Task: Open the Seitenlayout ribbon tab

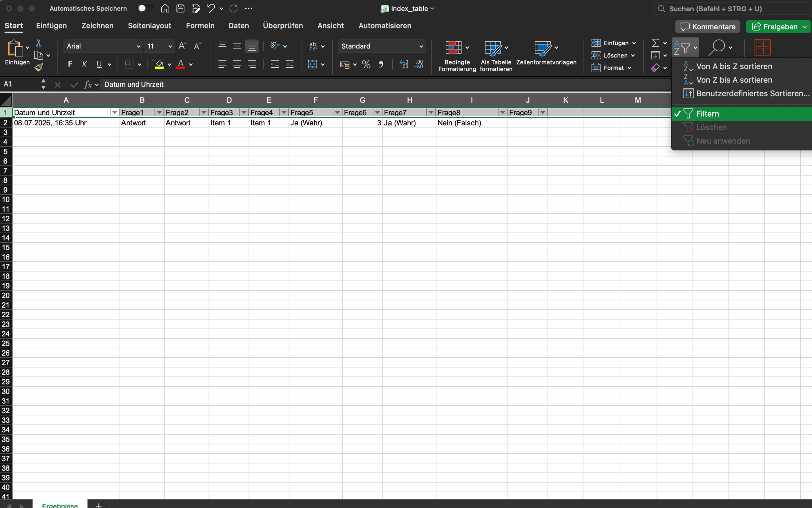Action: [x=149, y=26]
